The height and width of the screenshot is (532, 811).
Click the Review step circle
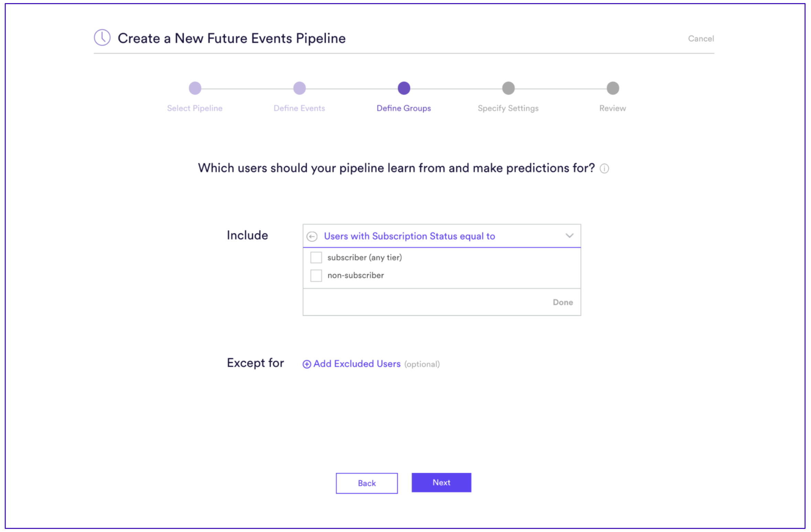click(613, 88)
